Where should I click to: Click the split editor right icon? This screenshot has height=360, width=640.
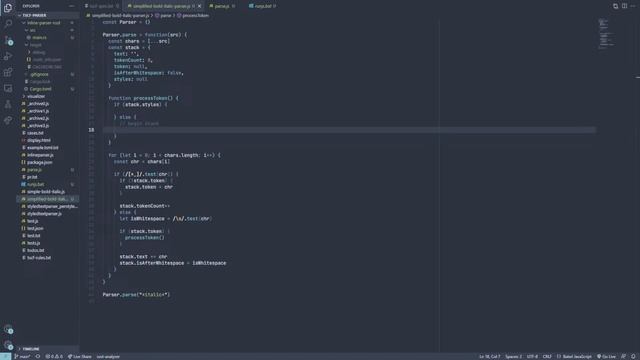[624, 6]
